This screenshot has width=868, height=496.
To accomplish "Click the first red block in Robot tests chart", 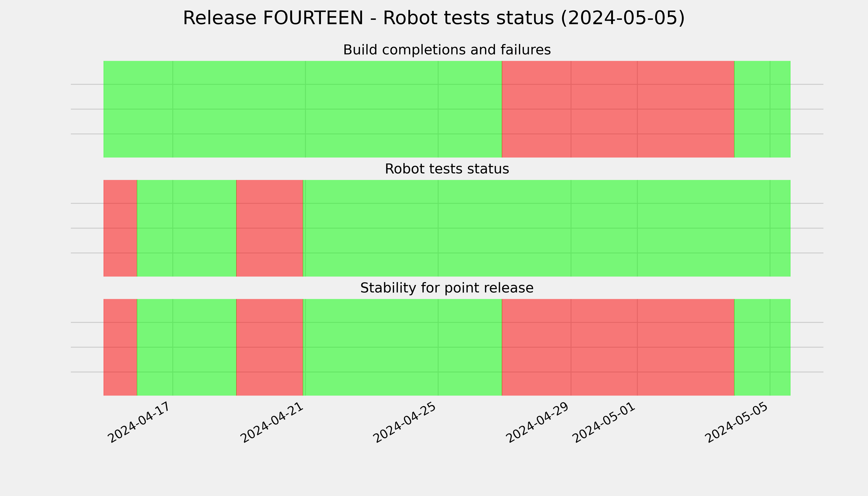I will (120, 228).
